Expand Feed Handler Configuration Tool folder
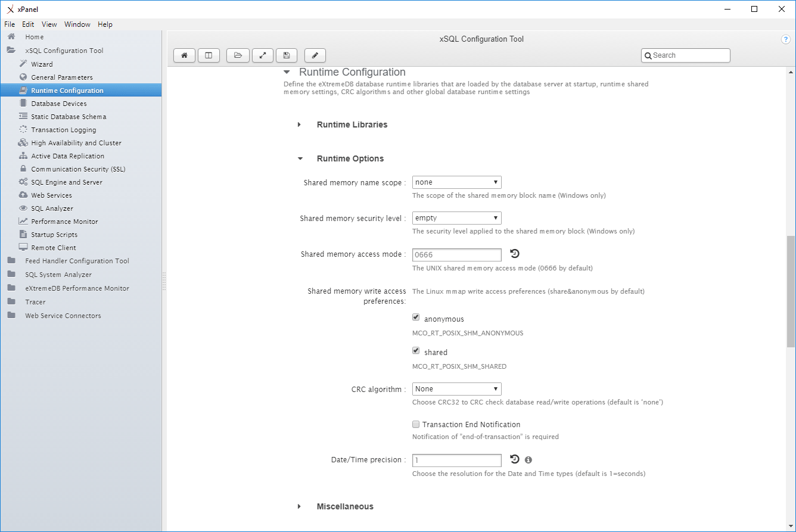This screenshot has width=796, height=532. pyautogui.click(x=11, y=260)
